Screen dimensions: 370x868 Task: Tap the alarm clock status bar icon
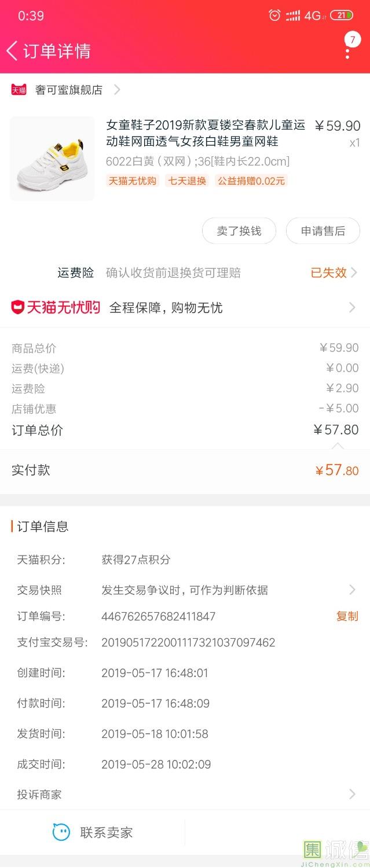pyautogui.click(x=274, y=16)
